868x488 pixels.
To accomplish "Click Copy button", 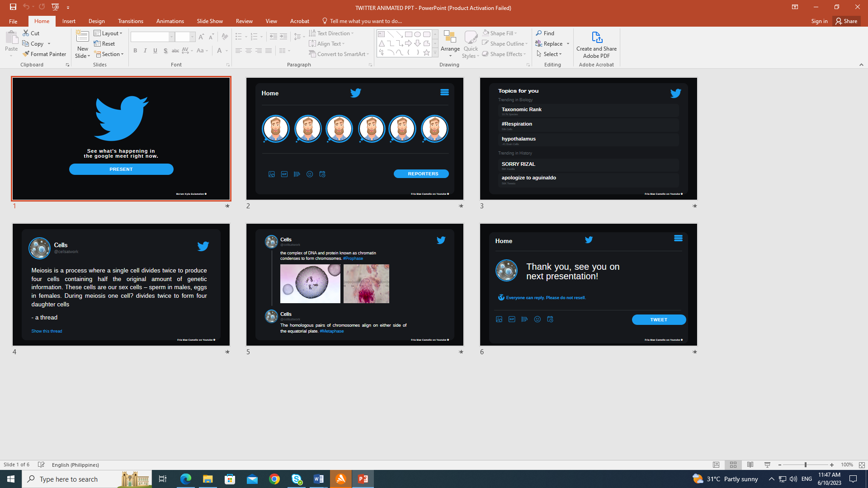I will point(33,43).
